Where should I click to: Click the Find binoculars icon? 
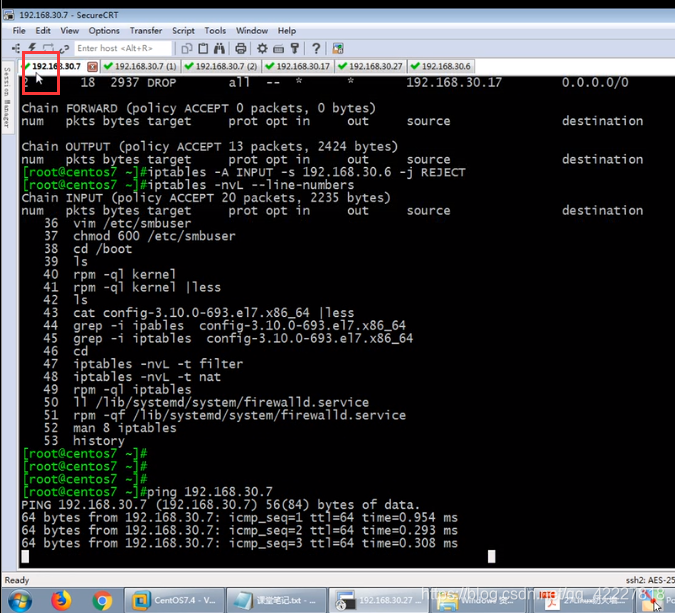point(220,48)
